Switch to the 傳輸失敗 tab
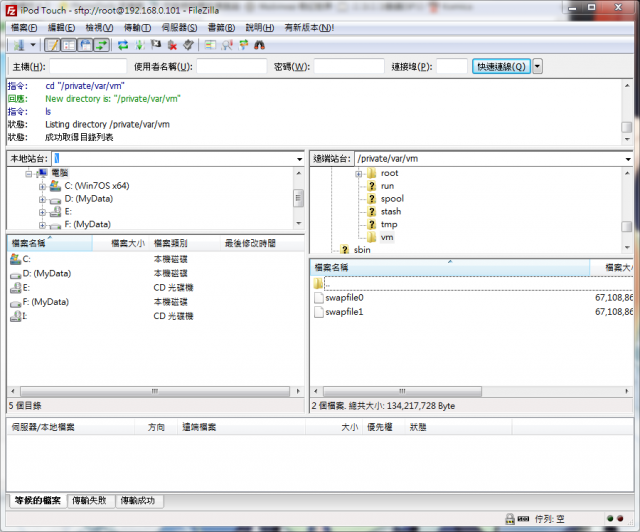Viewport: 640px width, 532px height. click(90, 500)
